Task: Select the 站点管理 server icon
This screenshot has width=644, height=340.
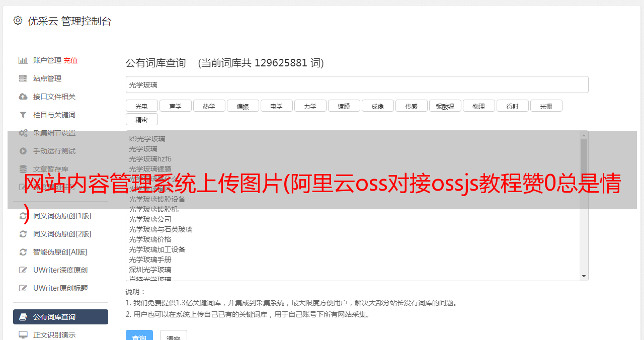Action: pyautogui.click(x=23, y=78)
